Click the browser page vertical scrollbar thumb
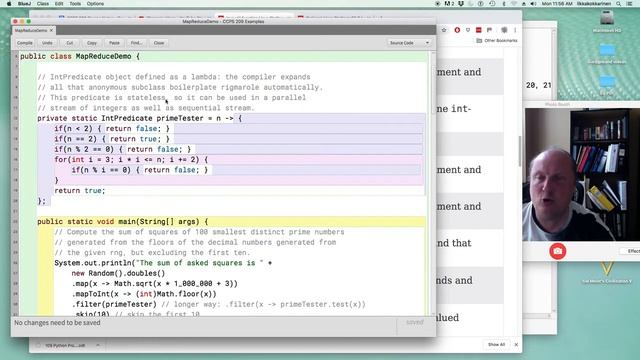Image resolution: width=640 pixels, height=360 pixels. click(x=520, y=151)
